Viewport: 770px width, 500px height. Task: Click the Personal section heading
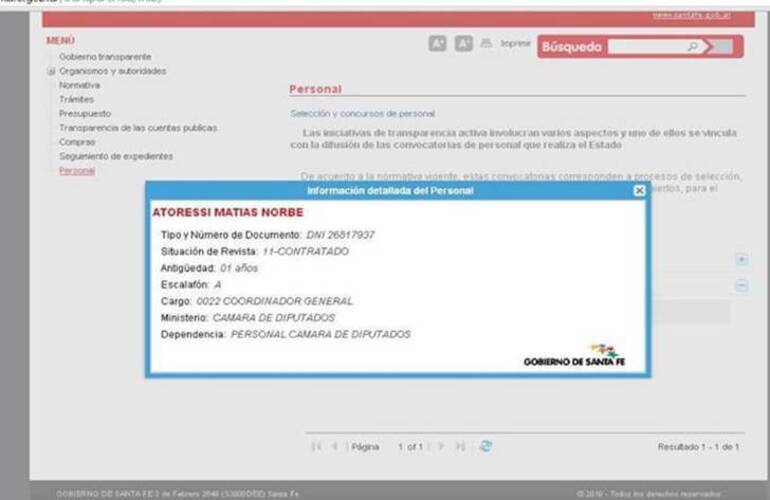click(315, 89)
